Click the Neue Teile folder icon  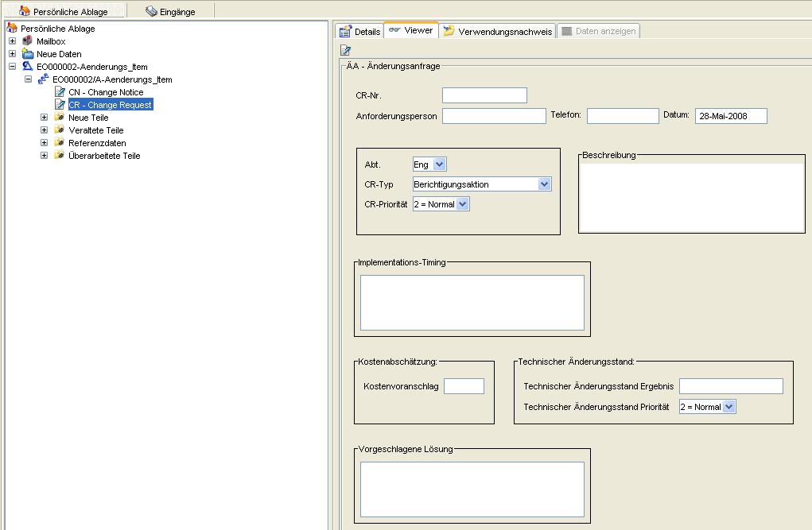60,117
